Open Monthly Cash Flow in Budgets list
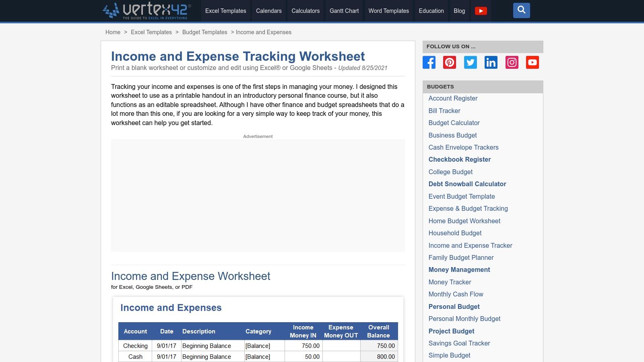Viewport: 644px width, 362px height. pyautogui.click(x=456, y=294)
